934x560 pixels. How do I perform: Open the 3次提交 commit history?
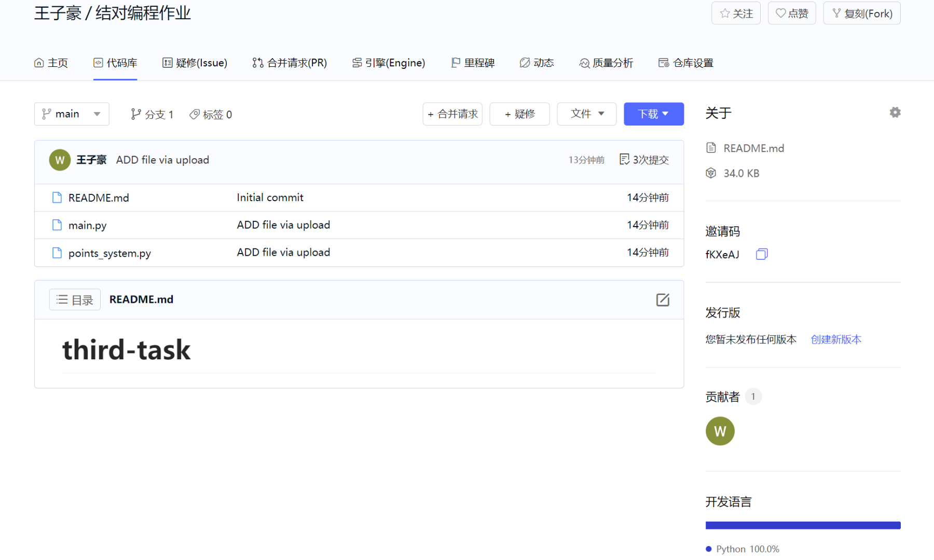(644, 160)
